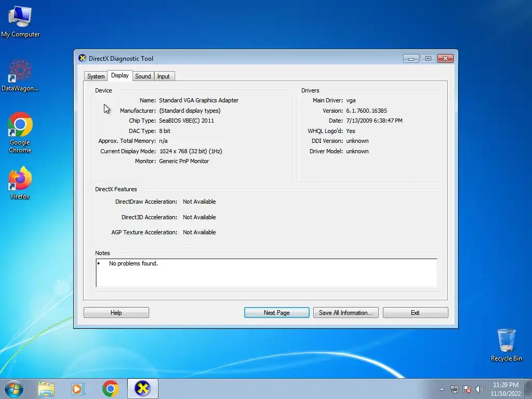Open the network tray icon

[454, 389]
